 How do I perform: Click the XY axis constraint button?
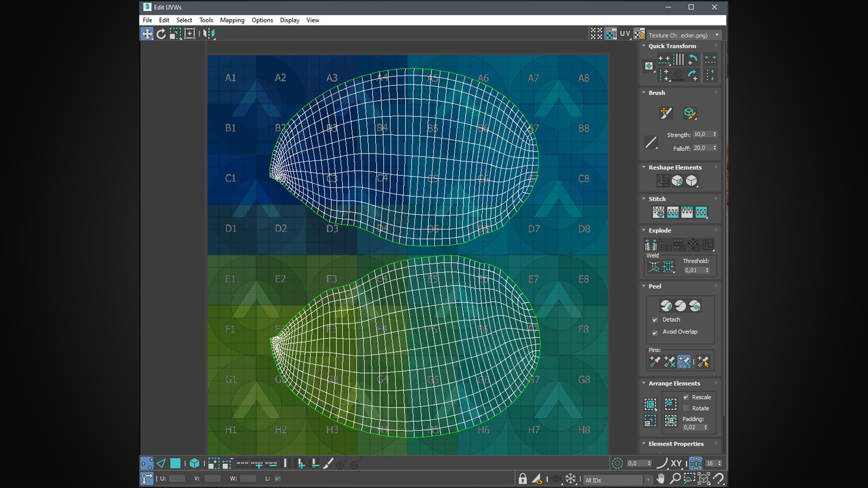tap(676, 463)
